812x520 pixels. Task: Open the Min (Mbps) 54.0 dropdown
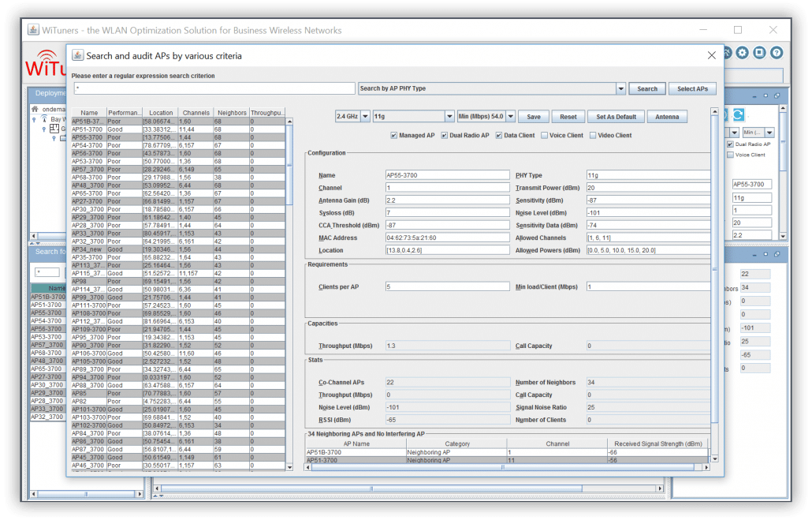[511, 117]
